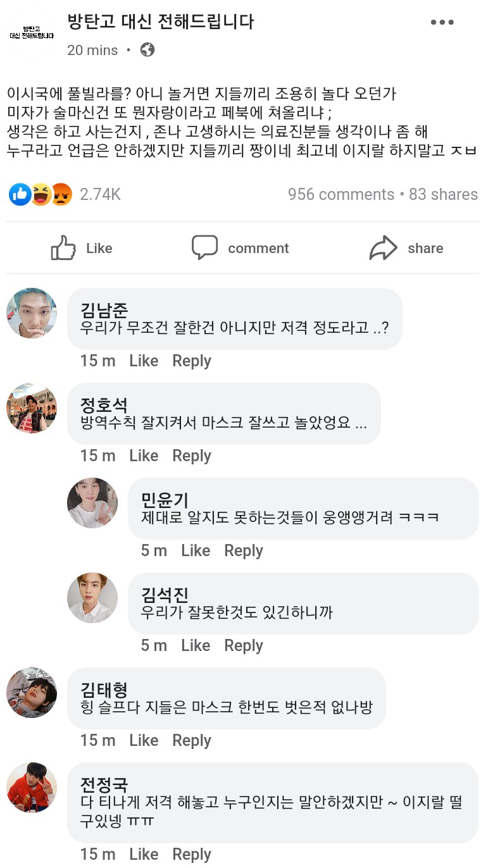Click the share arrow icon
This screenshot has width=488, height=868.
[x=383, y=248]
